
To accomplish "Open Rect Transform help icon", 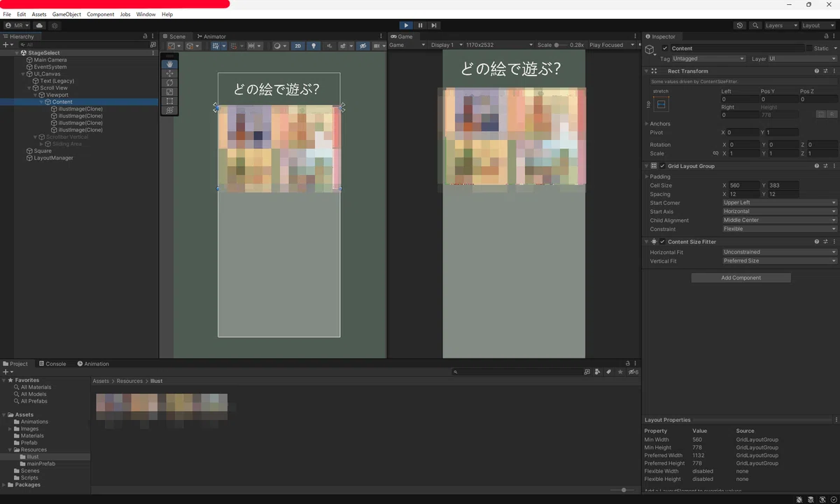I will (x=817, y=71).
